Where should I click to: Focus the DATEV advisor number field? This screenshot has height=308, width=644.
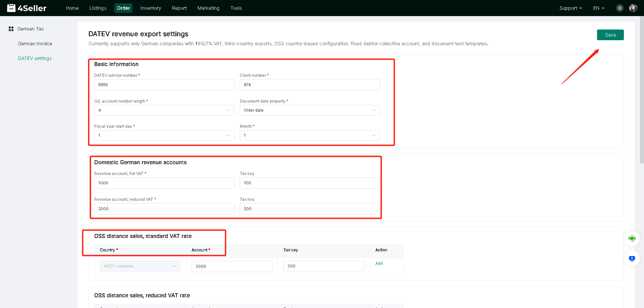pyautogui.click(x=164, y=85)
